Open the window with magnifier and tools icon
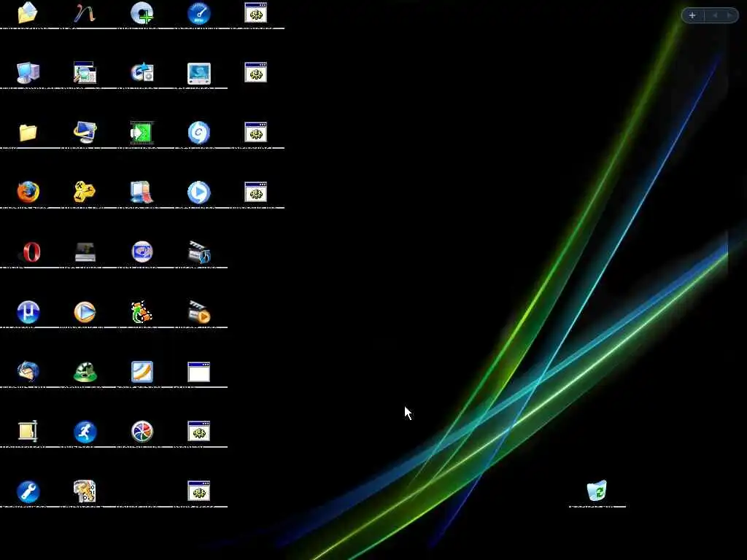Screen dimensions: 747x560 click(x=85, y=72)
